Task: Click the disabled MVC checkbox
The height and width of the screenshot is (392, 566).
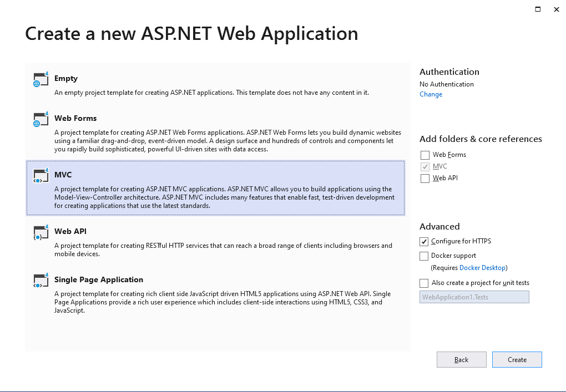Action: pos(424,166)
